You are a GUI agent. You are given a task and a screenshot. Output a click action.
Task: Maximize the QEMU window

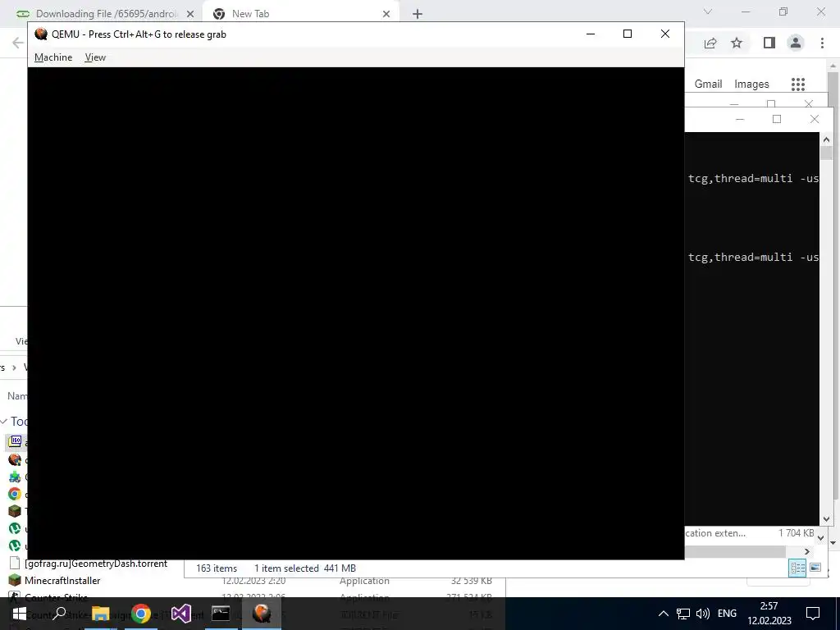pos(628,34)
